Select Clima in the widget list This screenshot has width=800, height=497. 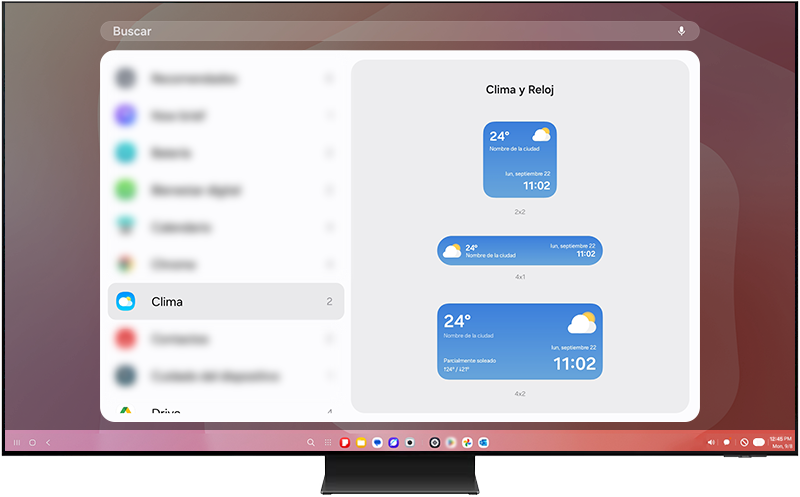coord(225,301)
